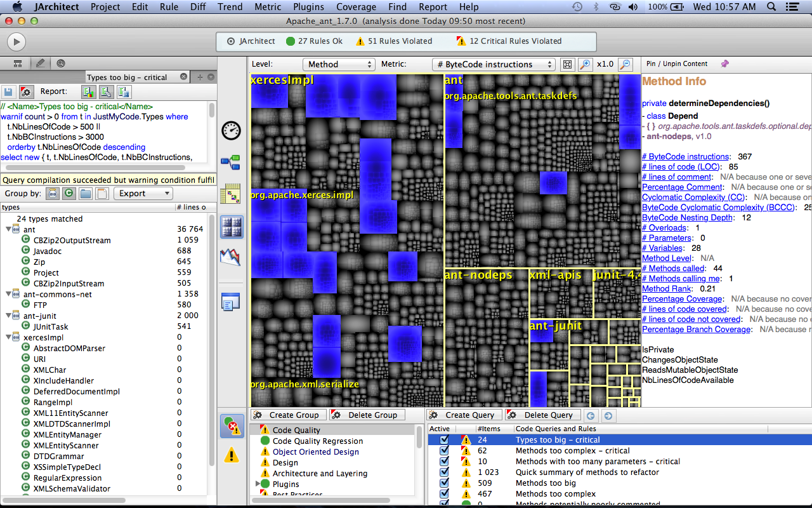Uncheck Active for Quick summary of methods to refactor
Viewport: 812px width, 508px height.
pyautogui.click(x=444, y=472)
